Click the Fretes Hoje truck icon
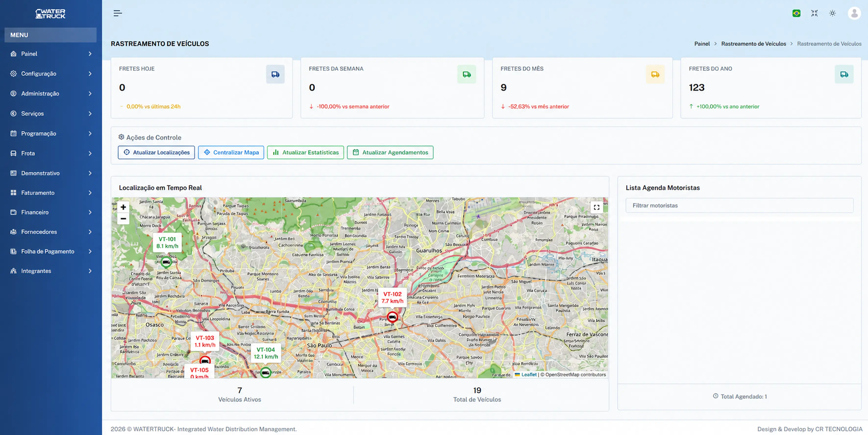 coord(275,74)
